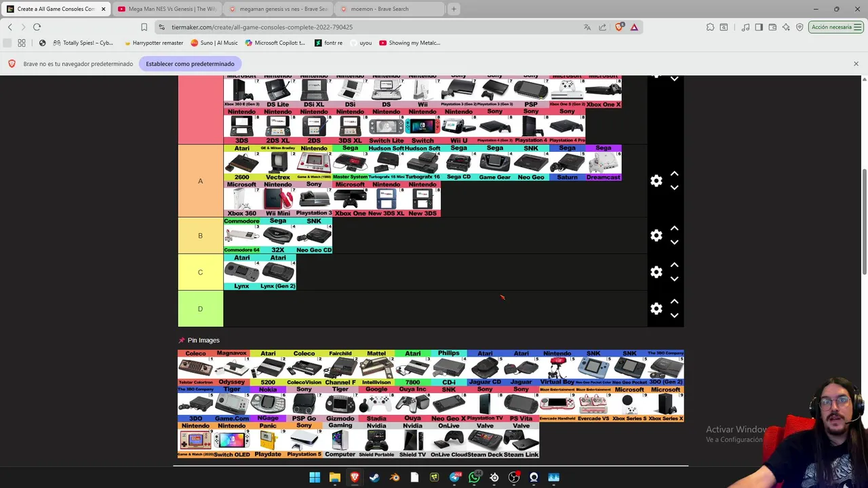
Task: Click the Acción necesaria button
Action: [x=837, y=27]
